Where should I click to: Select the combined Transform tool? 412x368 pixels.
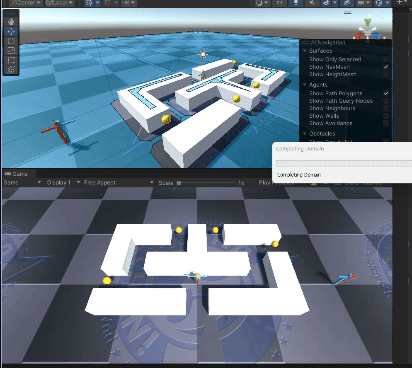[x=11, y=69]
